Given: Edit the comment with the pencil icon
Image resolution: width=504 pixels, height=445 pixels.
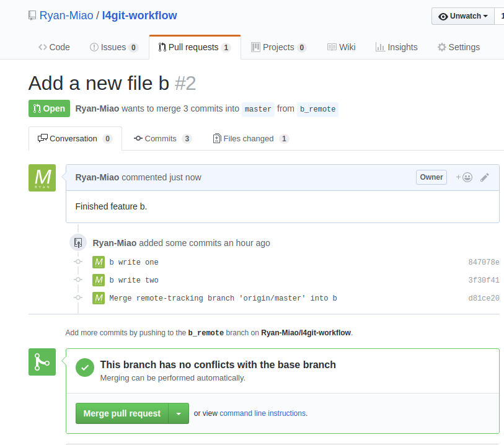Looking at the screenshot, I should (x=485, y=177).
